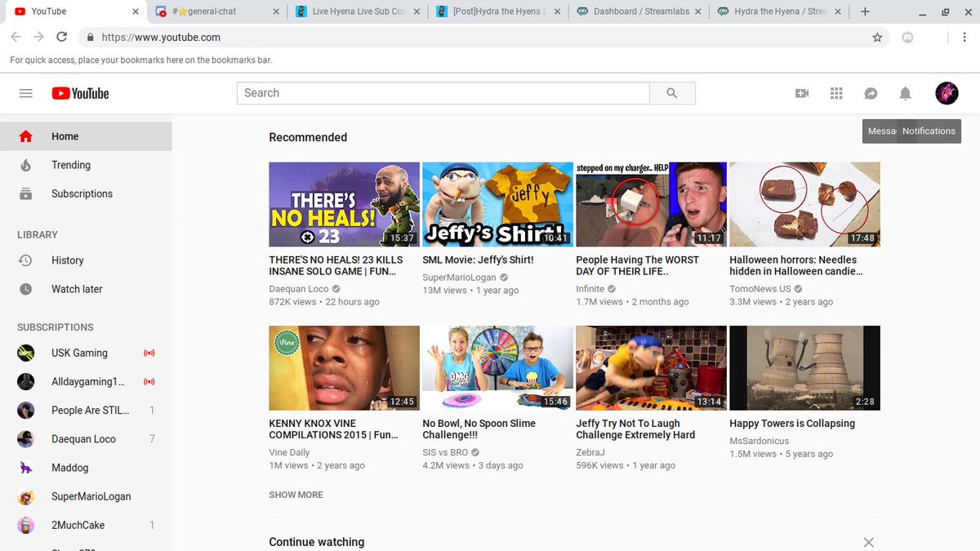The height and width of the screenshot is (551, 980).
Task: Play collapsing towers thumbnail
Action: coord(804,368)
